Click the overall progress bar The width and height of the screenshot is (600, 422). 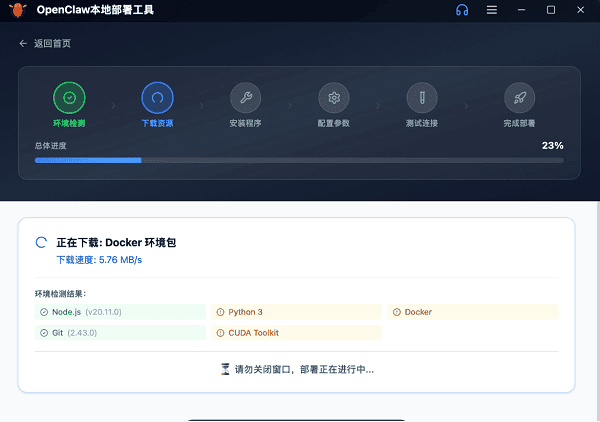tap(299, 159)
